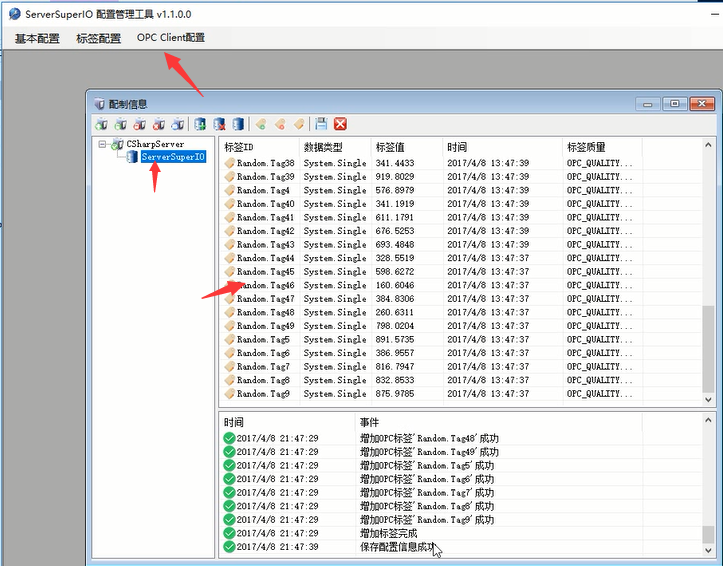
Task: Click the green check icon of 保存配置信息成功 entry
Action: tap(229, 547)
